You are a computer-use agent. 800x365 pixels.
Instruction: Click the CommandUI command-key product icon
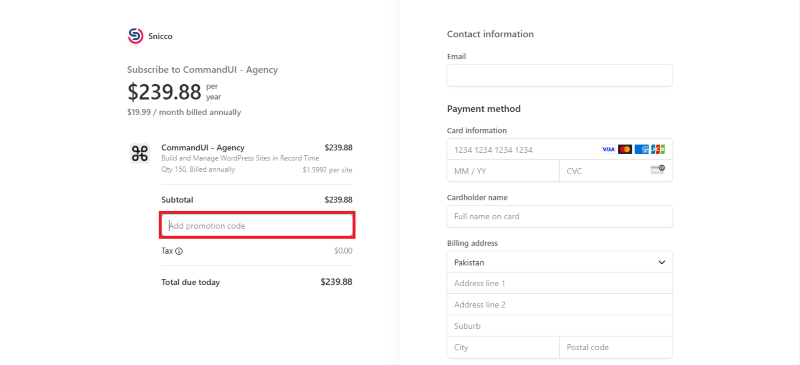[x=139, y=153]
